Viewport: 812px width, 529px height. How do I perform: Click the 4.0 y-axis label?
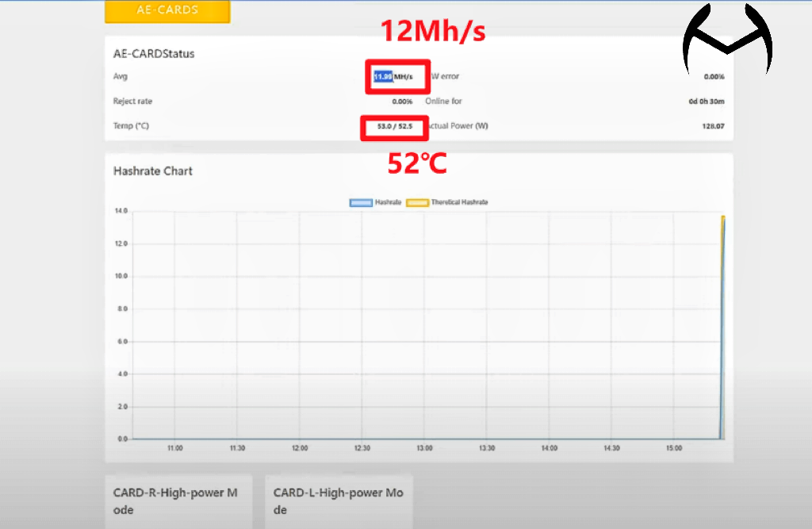coord(122,374)
